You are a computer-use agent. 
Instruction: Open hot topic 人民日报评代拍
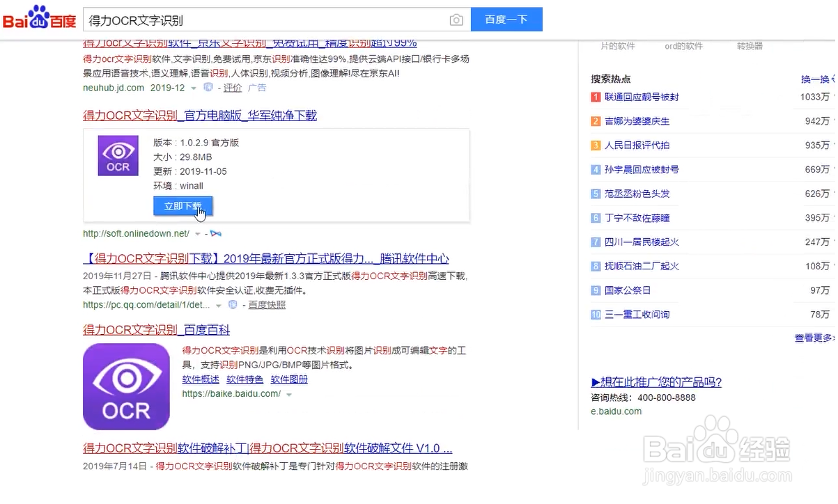click(637, 145)
